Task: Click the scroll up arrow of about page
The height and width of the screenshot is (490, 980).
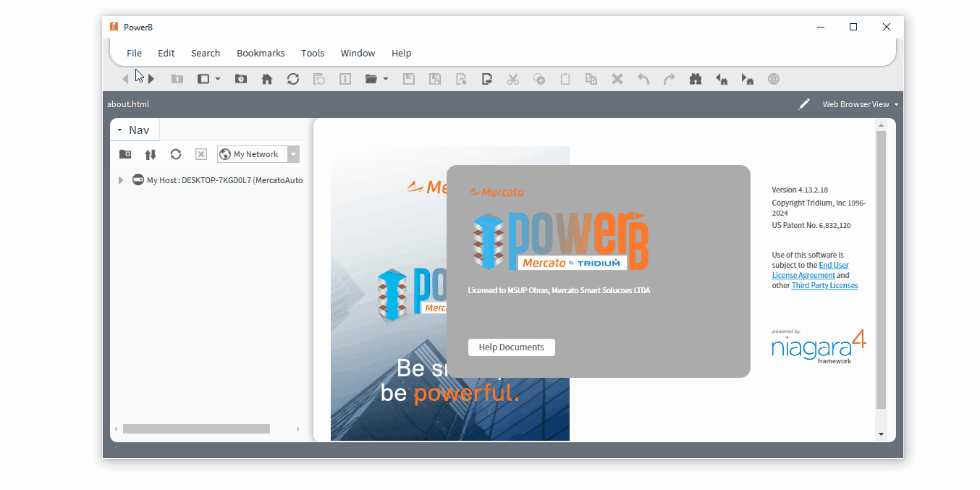Action: pyautogui.click(x=881, y=124)
